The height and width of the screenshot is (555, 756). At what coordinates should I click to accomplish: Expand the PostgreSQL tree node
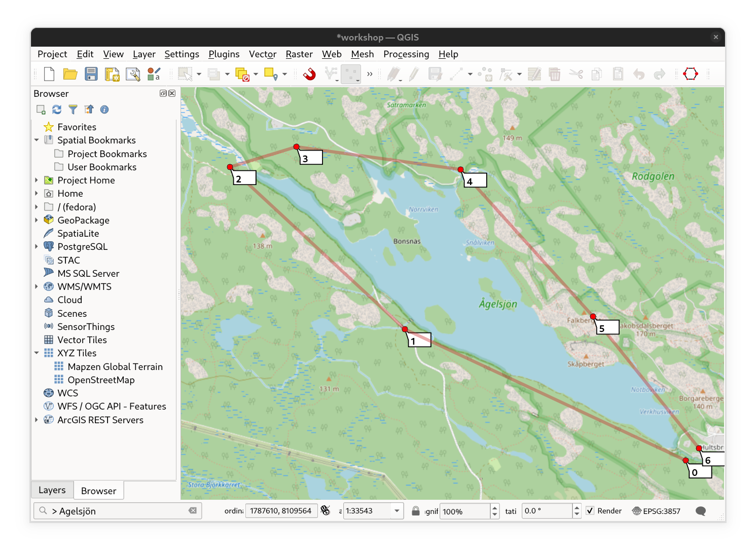[37, 247]
